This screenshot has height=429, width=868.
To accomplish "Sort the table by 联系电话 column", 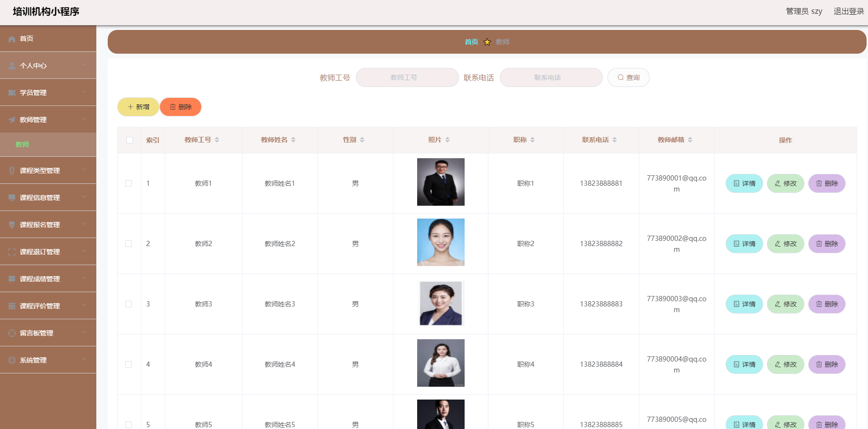I will pos(615,140).
